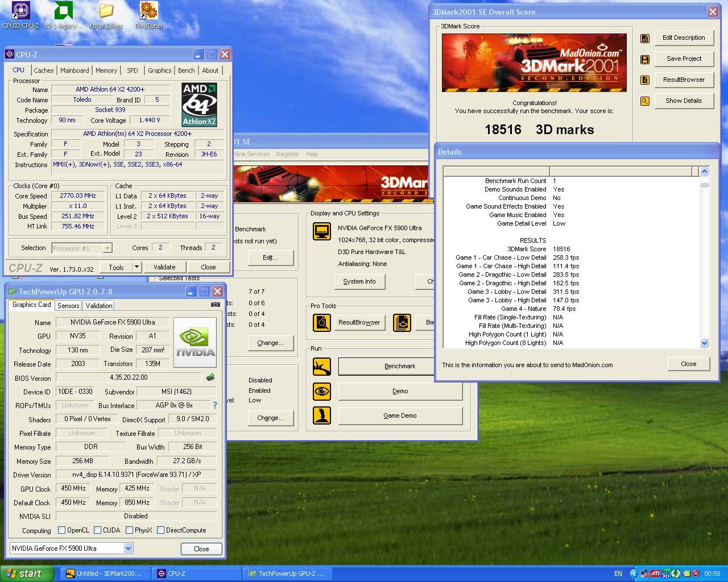The height and width of the screenshot is (582, 728).
Task: Click the Demo eye icon
Action: 322,391
